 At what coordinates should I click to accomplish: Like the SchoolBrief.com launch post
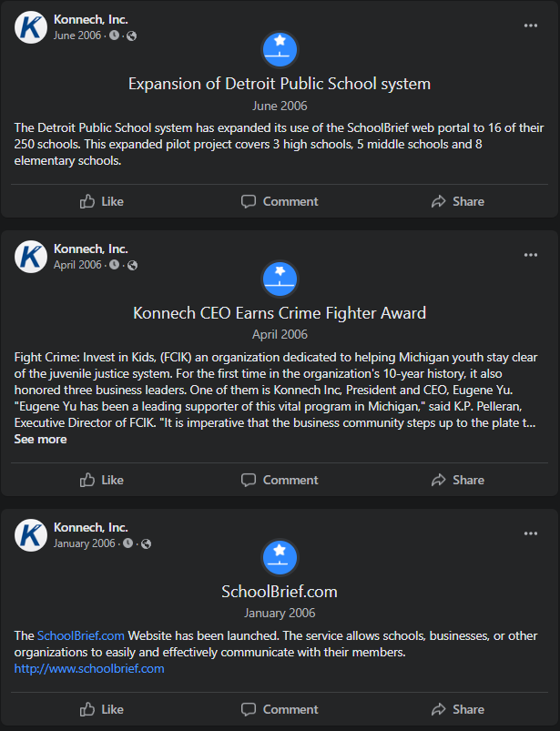(x=101, y=709)
